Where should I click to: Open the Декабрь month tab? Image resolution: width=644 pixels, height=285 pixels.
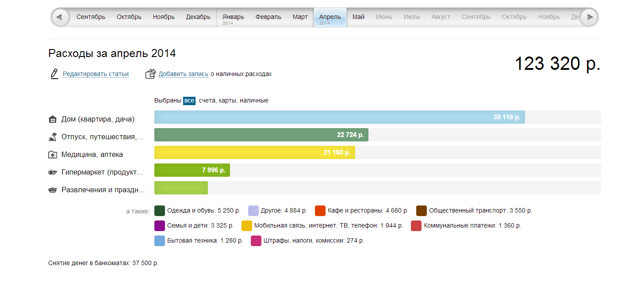tap(198, 17)
